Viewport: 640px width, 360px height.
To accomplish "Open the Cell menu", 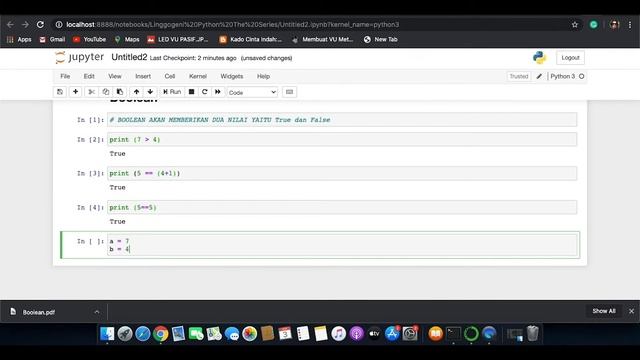I will click(x=170, y=76).
